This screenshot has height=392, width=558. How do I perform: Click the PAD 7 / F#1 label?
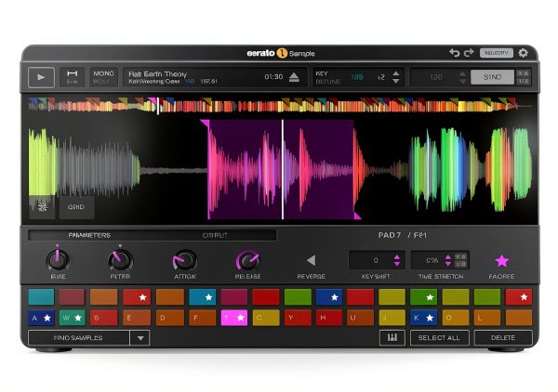[402, 235]
